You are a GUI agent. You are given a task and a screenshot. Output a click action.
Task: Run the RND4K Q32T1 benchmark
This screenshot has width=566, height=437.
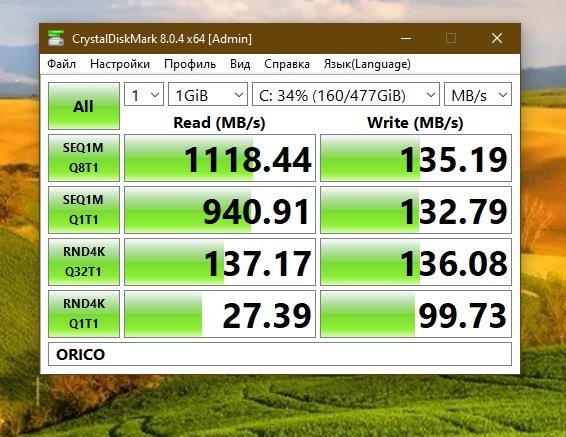[84, 262]
